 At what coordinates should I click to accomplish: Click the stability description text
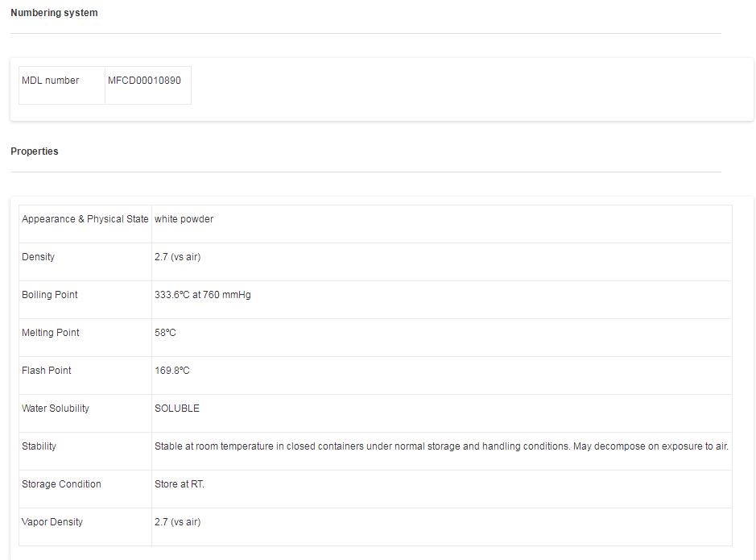[441, 446]
